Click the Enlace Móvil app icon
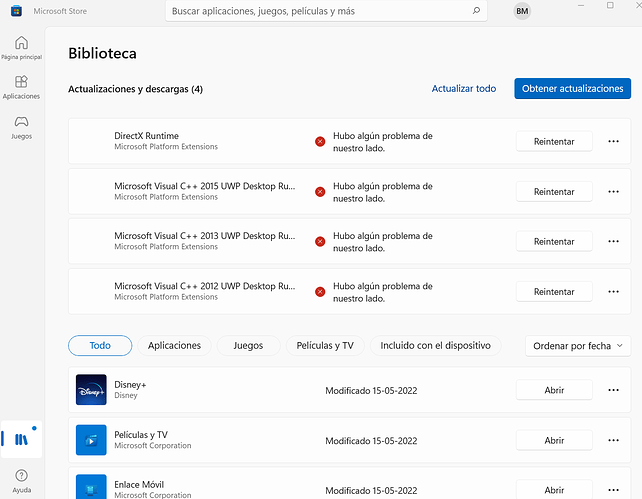This screenshot has height=499, width=642. (91, 487)
